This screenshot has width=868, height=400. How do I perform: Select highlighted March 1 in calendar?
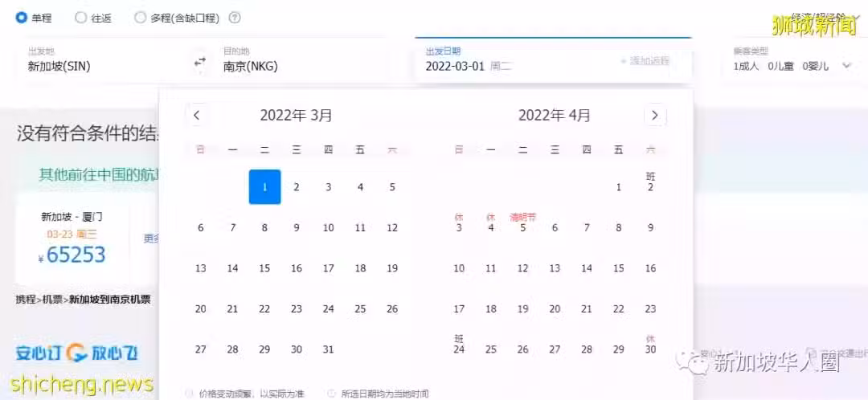point(264,187)
